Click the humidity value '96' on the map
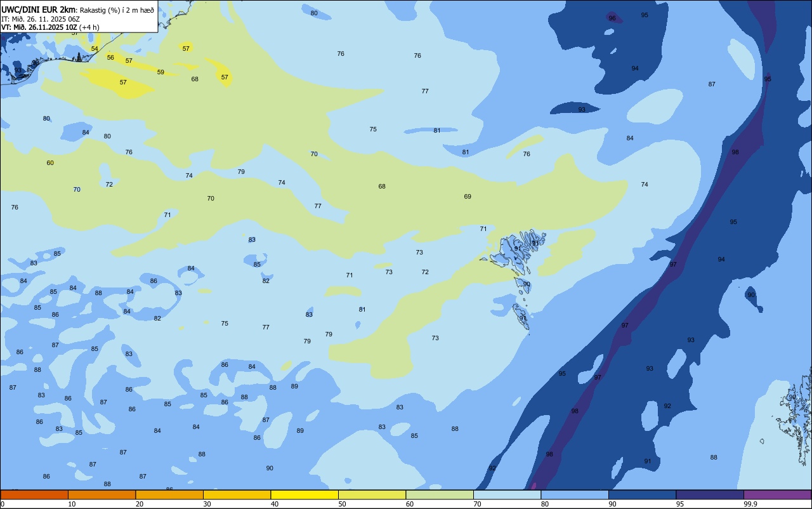This screenshot has width=812, height=509. click(612, 18)
